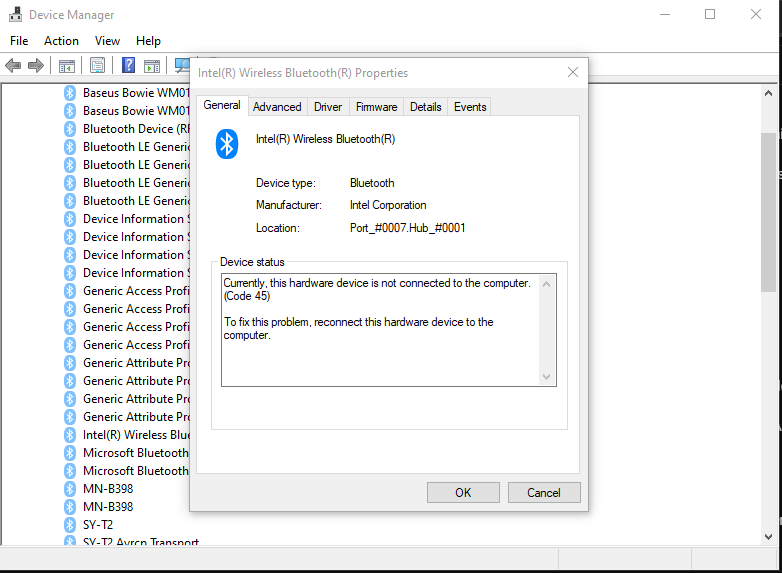Open the Firmware tab
Image resolution: width=782 pixels, height=573 pixels.
point(377,107)
